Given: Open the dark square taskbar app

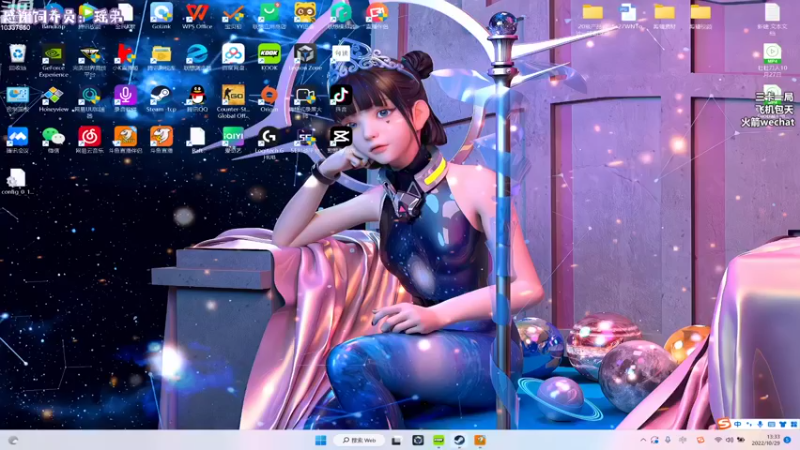Looking at the screenshot, I should tap(418, 440).
